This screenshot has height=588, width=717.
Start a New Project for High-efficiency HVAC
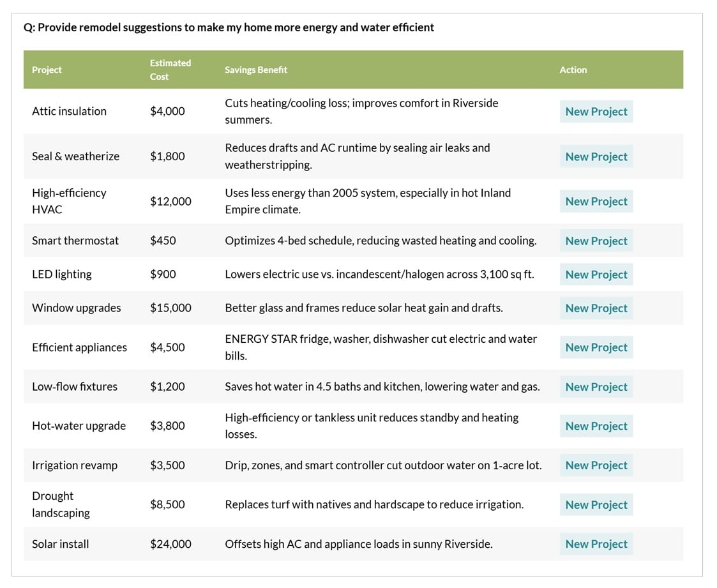tap(595, 201)
